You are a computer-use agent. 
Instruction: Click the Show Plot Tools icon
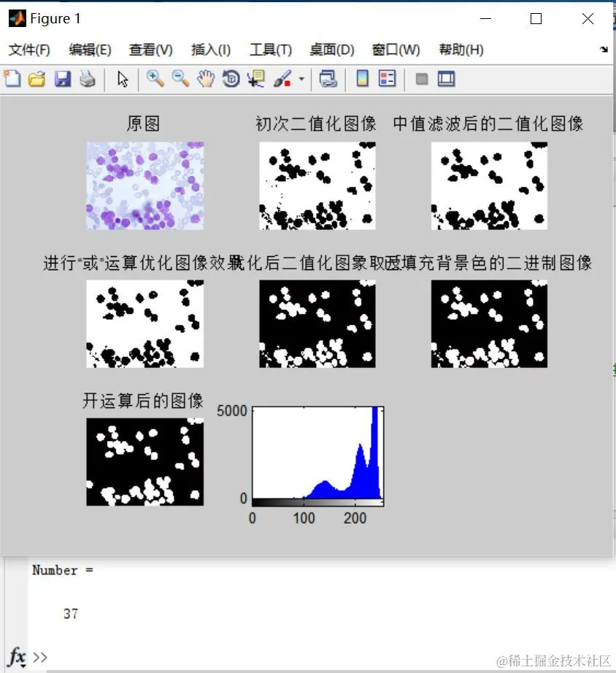coord(446,79)
